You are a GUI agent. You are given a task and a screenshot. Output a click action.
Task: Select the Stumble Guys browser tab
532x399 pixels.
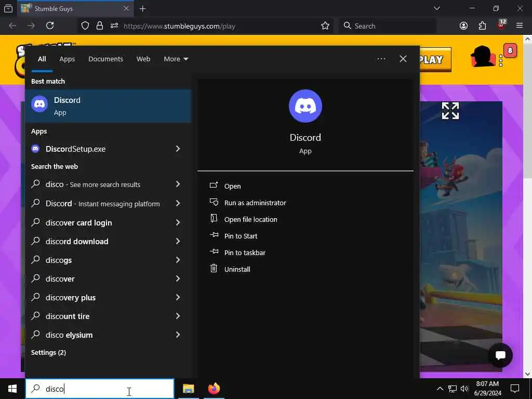pyautogui.click(x=75, y=8)
